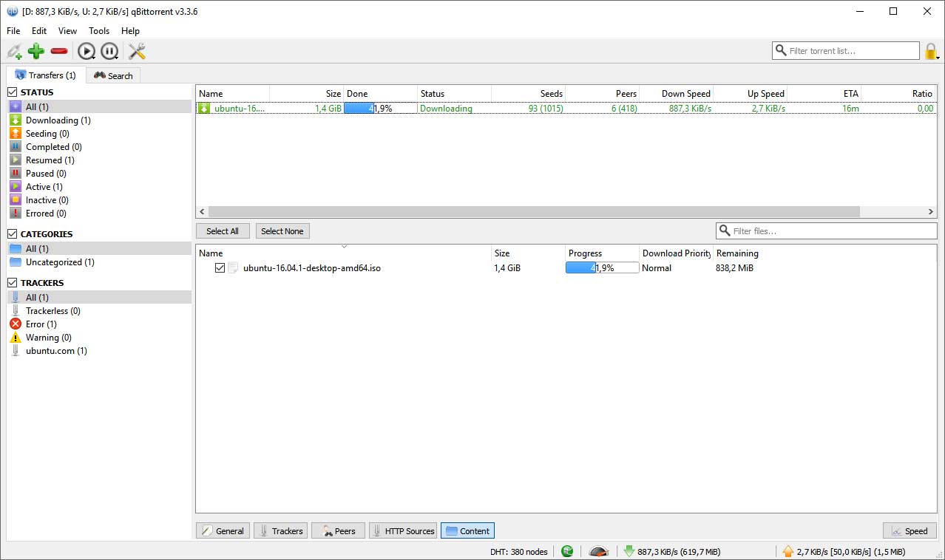This screenshot has height=560, width=945.
Task: Click the magnifier icon in torrent filter box
Action: point(781,51)
